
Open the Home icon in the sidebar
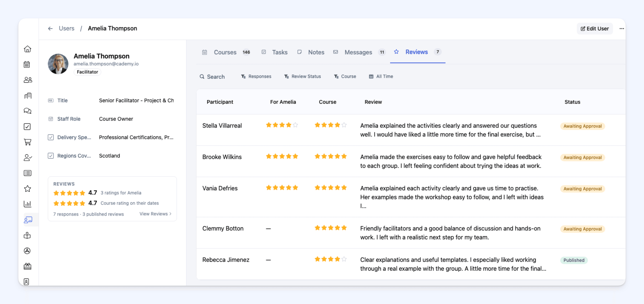click(27, 49)
